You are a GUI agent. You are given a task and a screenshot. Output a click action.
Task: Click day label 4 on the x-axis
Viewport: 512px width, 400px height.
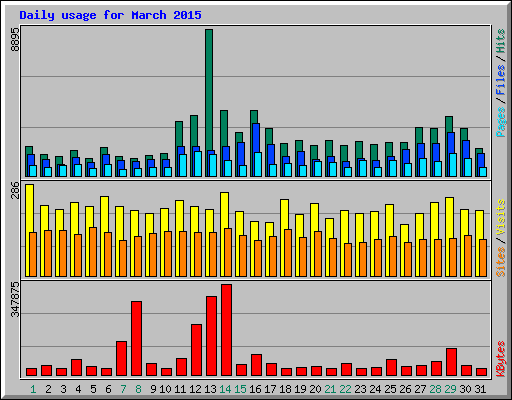pos(78,389)
